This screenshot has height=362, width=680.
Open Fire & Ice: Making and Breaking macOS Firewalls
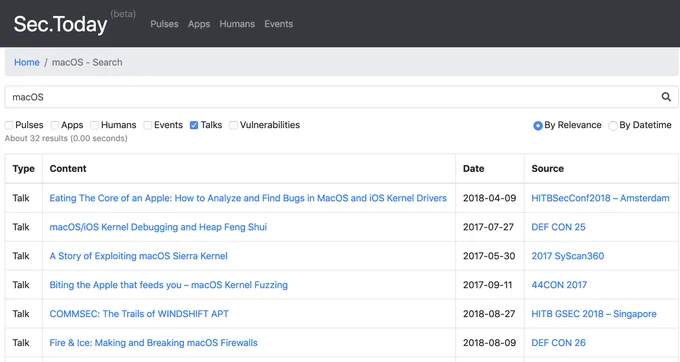153,343
